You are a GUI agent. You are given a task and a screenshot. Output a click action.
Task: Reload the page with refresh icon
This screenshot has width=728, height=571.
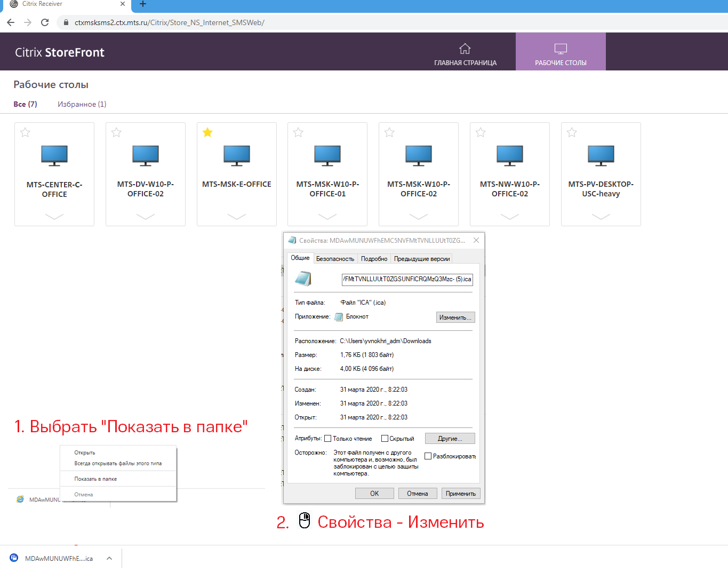45,22
